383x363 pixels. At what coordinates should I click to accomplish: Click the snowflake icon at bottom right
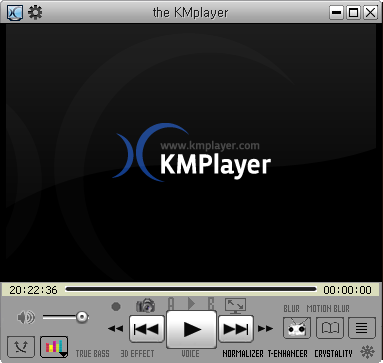pos(368,352)
